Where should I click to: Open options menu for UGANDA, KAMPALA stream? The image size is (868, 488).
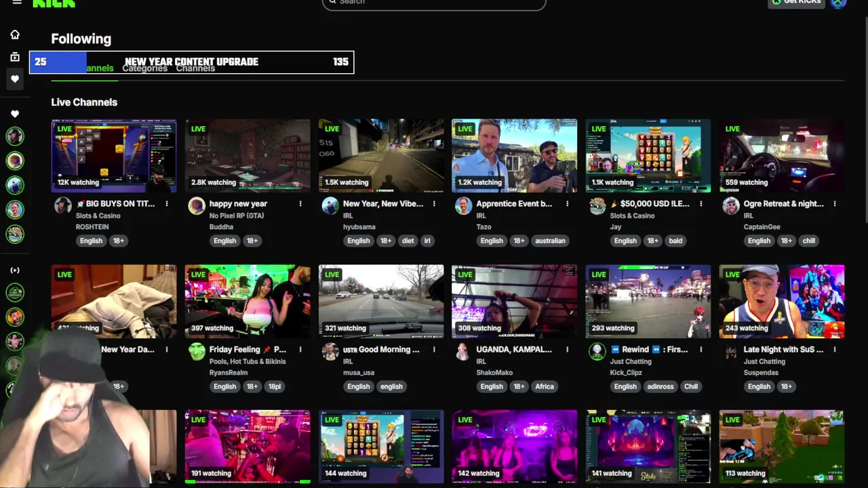[568, 349]
